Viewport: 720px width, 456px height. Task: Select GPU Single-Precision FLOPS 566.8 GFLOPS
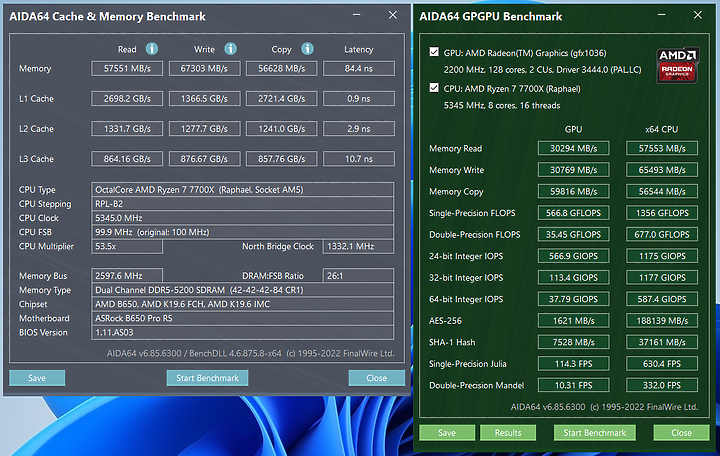574,213
